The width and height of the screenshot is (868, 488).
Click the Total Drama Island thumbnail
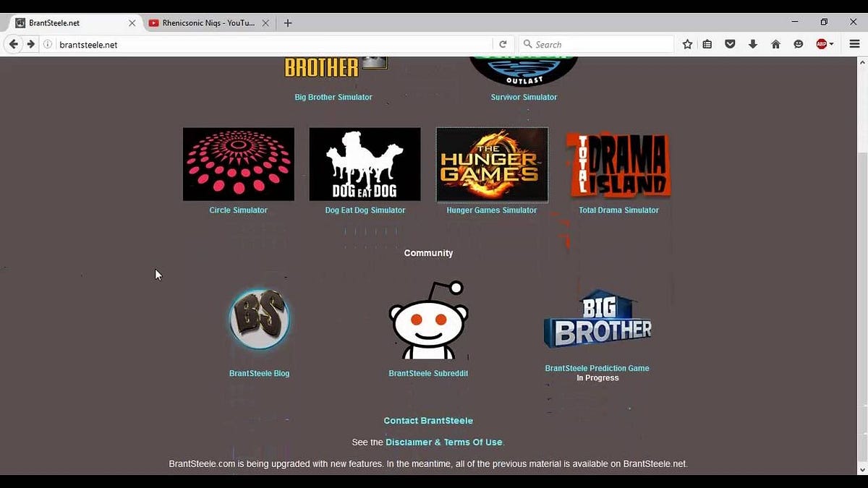pyautogui.click(x=618, y=165)
